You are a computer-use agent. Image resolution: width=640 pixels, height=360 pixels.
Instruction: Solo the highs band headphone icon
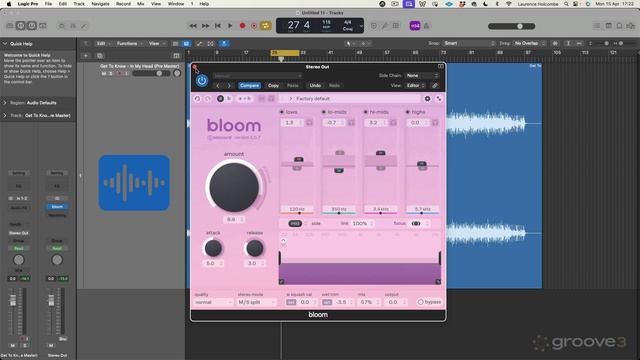[435, 122]
